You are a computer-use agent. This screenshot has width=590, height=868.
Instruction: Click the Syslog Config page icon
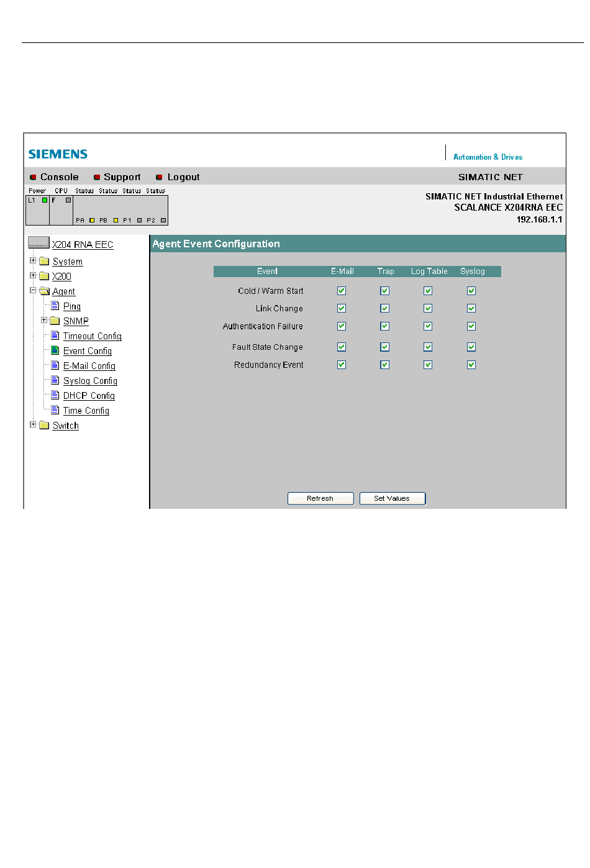point(55,380)
